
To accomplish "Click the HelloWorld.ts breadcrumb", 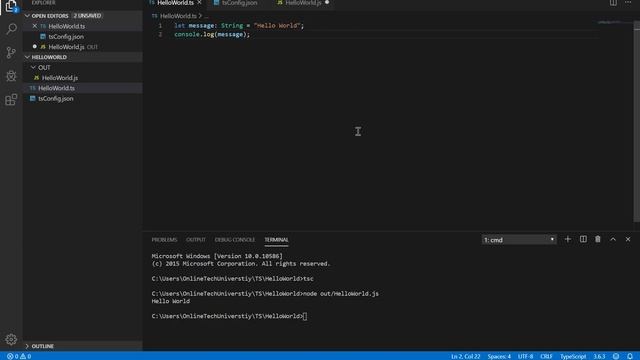I will pyautogui.click(x=178, y=16).
